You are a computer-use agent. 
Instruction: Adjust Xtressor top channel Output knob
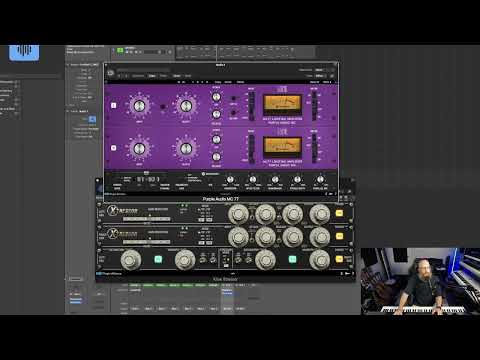click(x=320, y=214)
